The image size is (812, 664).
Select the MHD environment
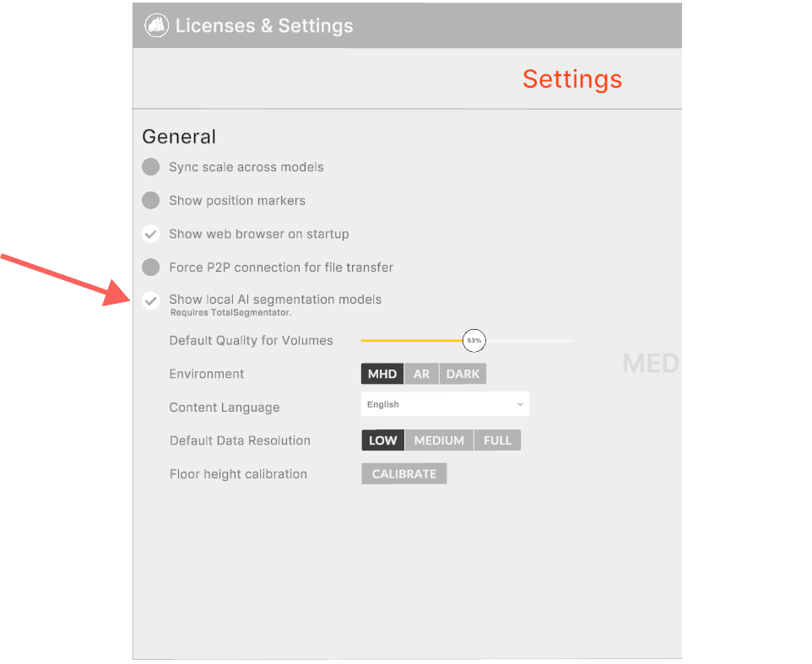382,374
